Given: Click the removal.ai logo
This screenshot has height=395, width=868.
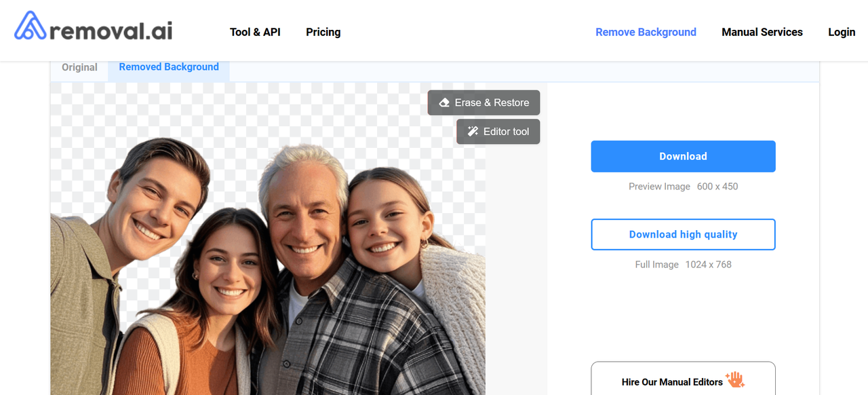Looking at the screenshot, I should (x=94, y=27).
